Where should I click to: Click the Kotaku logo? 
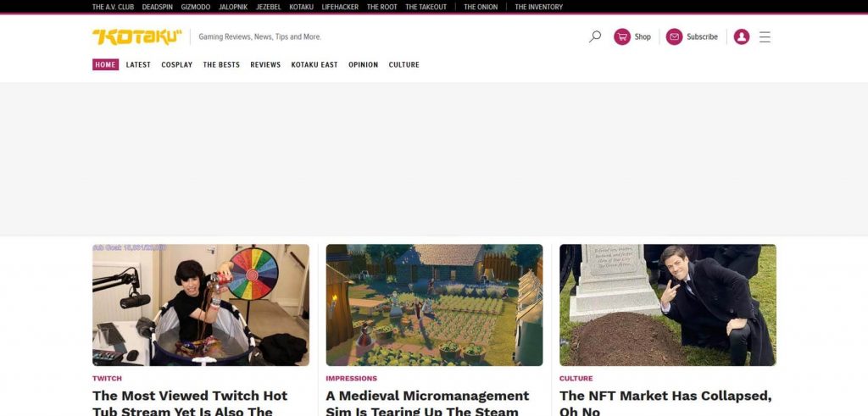tap(136, 36)
